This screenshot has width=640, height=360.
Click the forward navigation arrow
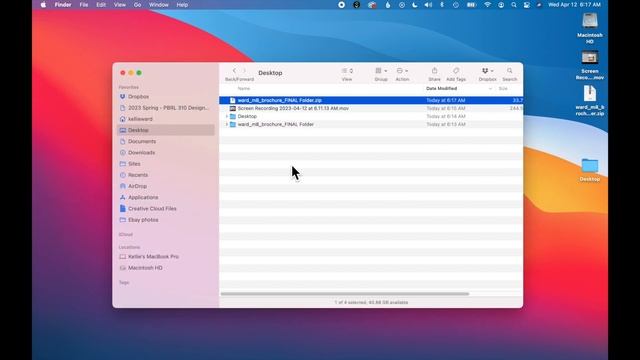244,71
